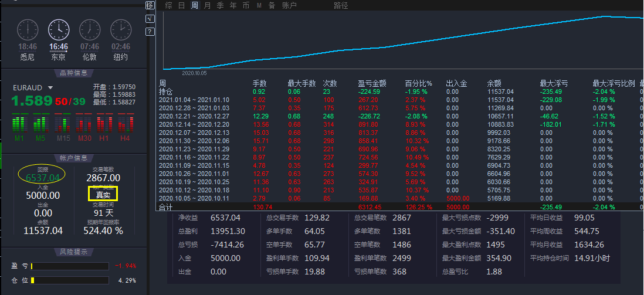This screenshot has height=295, width=644.
Task: Select the 2020.10.19 ~ 2020.10.25 week row
Action: coord(401,182)
